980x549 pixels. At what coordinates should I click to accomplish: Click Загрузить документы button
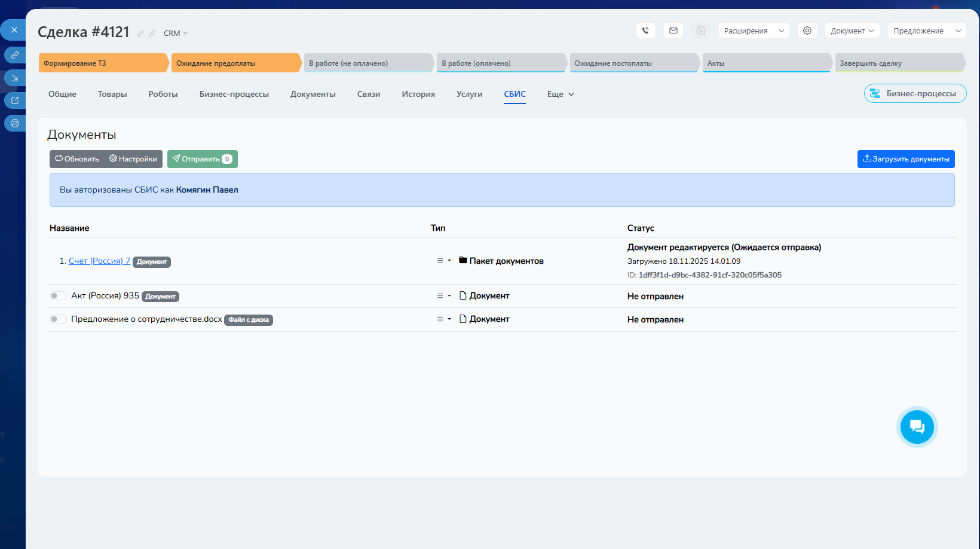906,159
